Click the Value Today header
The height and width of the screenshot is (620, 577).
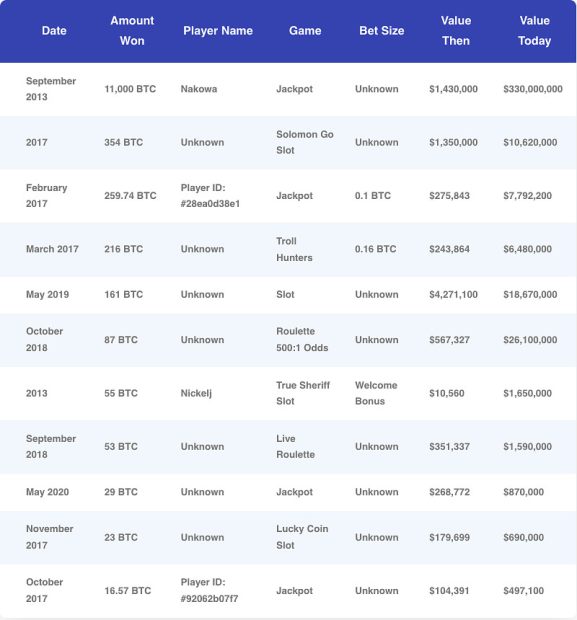coord(534,31)
